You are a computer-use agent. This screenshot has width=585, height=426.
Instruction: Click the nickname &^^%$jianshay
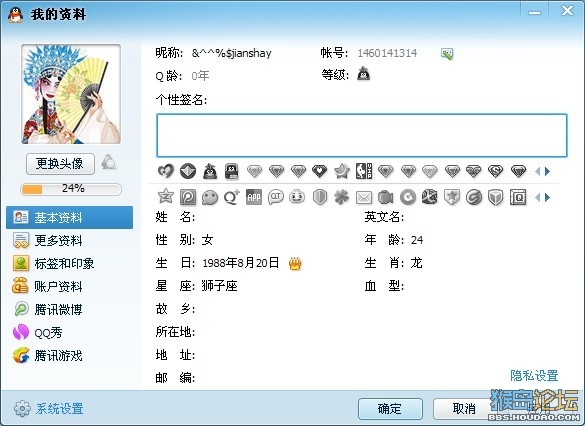[x=231, y=53]
